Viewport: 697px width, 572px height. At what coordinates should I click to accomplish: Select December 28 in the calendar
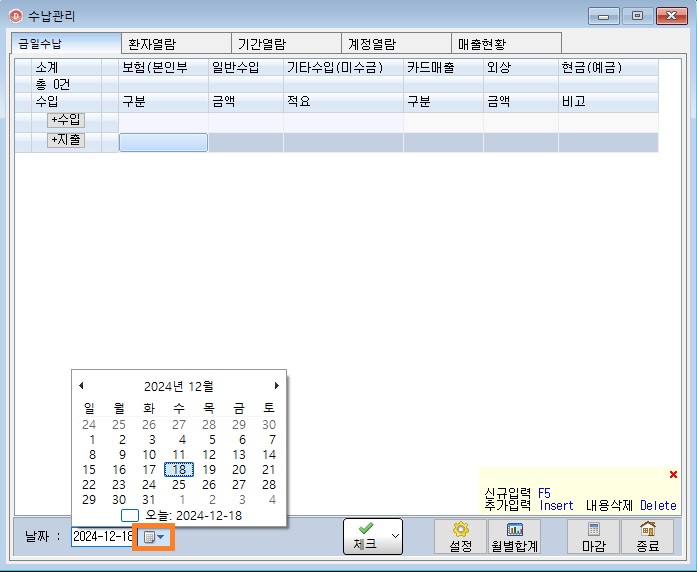tap(269, 484)
